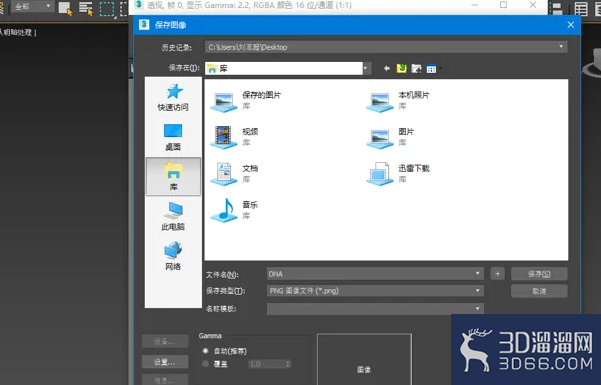The image size is (601, 385).
Task: Click the 设置... button
Action: click(x=165, y=362)
